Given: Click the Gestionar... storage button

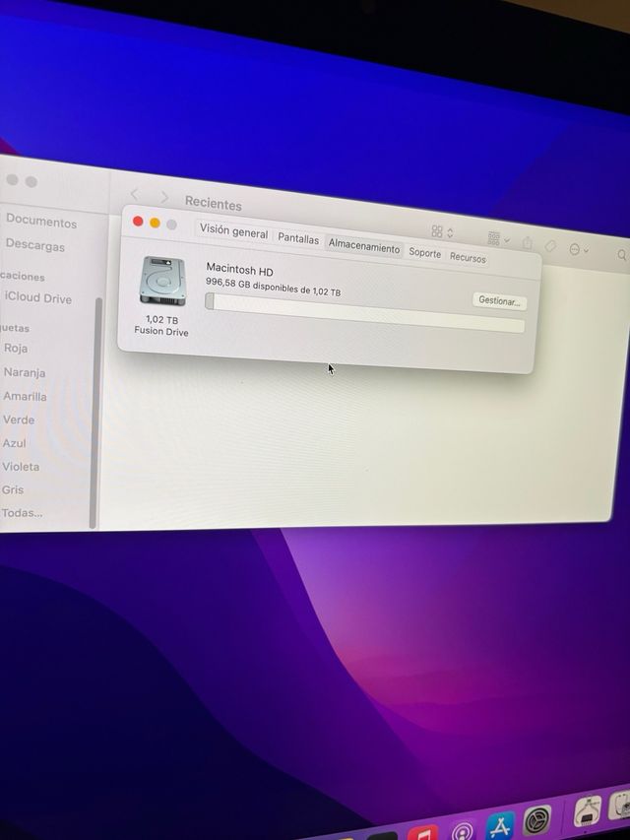Looking at the screenshot, I should coord(499,301).
